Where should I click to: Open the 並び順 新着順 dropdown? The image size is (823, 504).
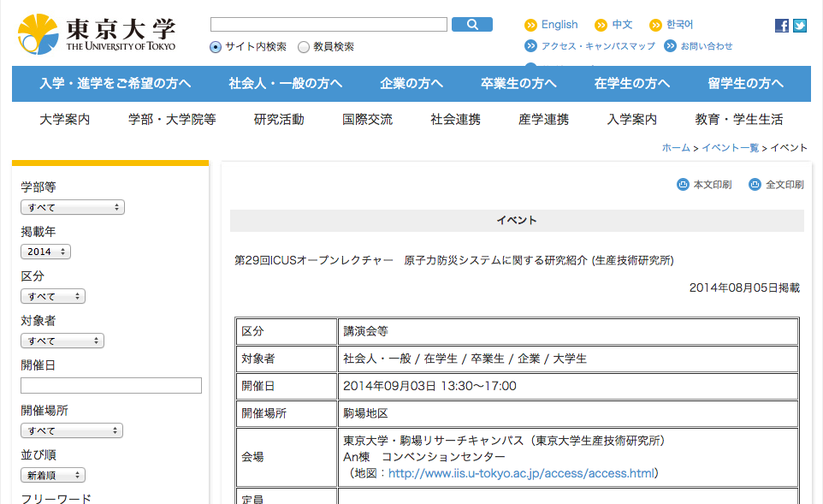click(53, 475)
